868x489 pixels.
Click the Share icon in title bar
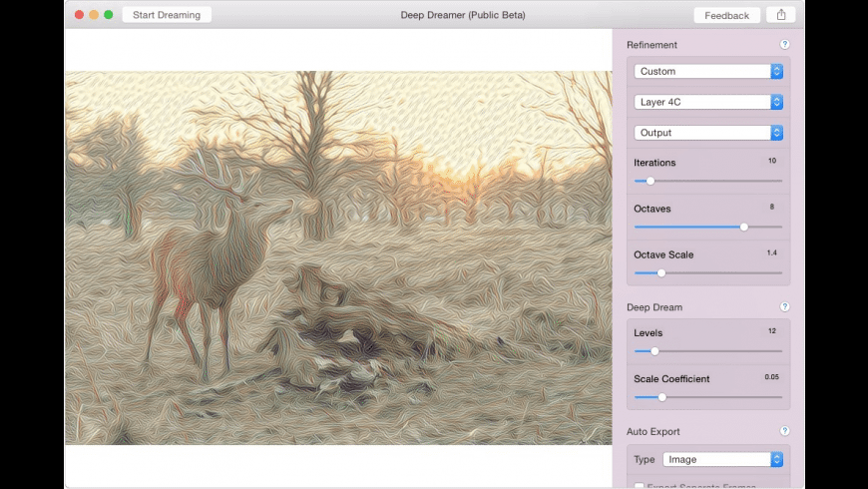pos(781,15)
